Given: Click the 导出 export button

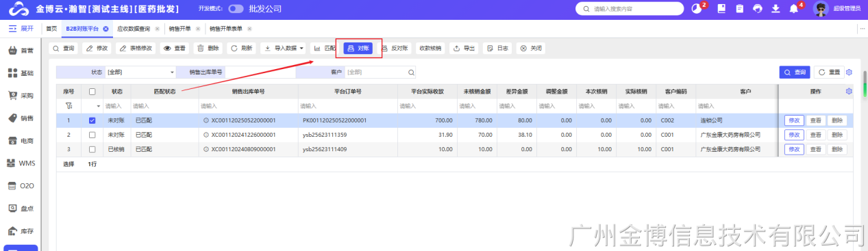Looking at the screenshot, I should [464, 49].
